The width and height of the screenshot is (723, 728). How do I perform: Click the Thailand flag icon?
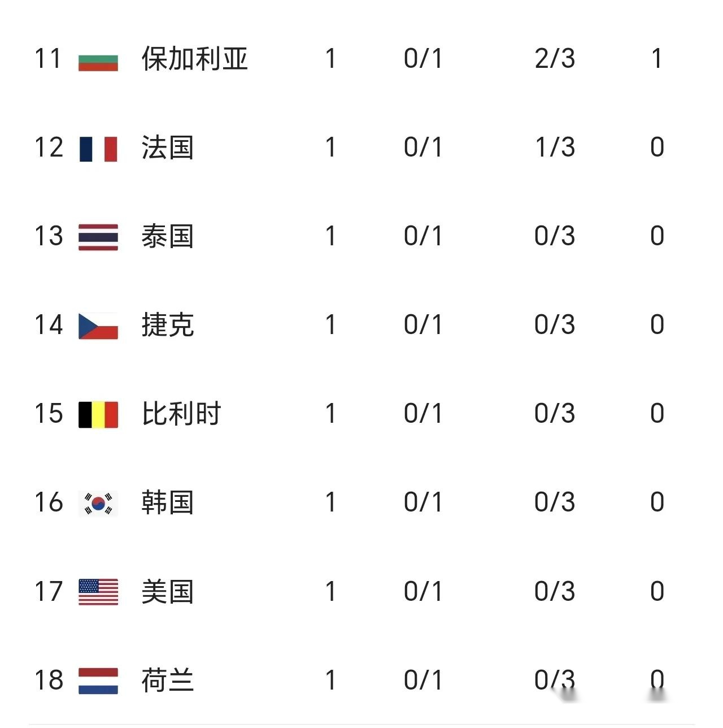point(98,237)
